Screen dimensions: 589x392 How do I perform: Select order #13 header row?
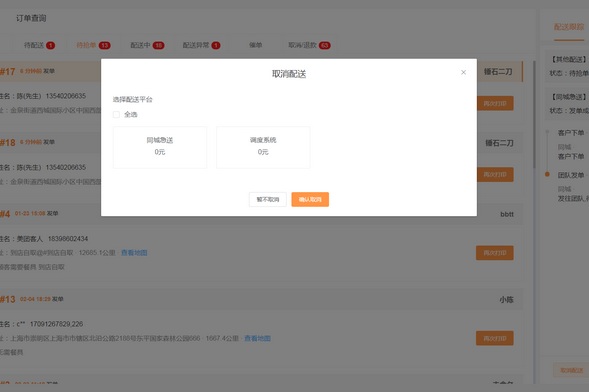261,299
